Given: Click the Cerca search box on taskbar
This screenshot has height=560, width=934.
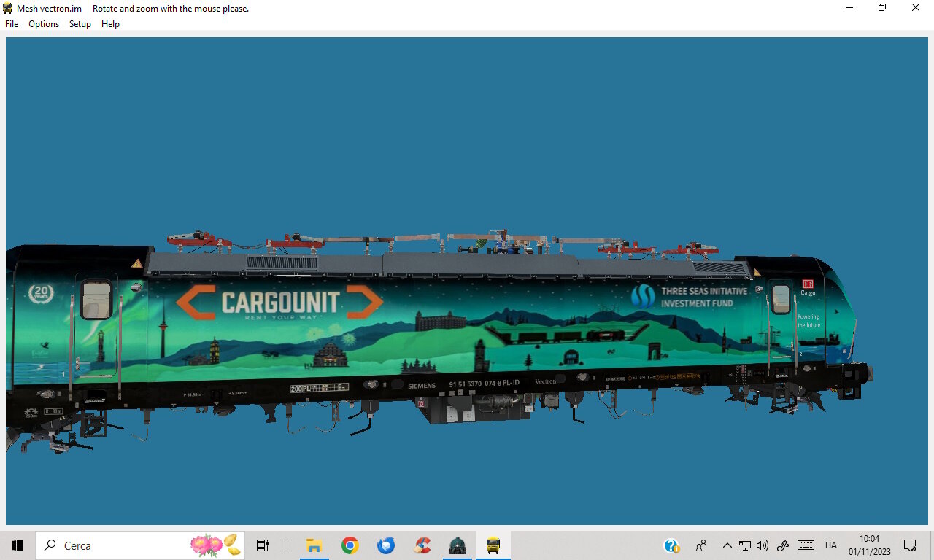Looking at the screenshot, I should [140, 545].
